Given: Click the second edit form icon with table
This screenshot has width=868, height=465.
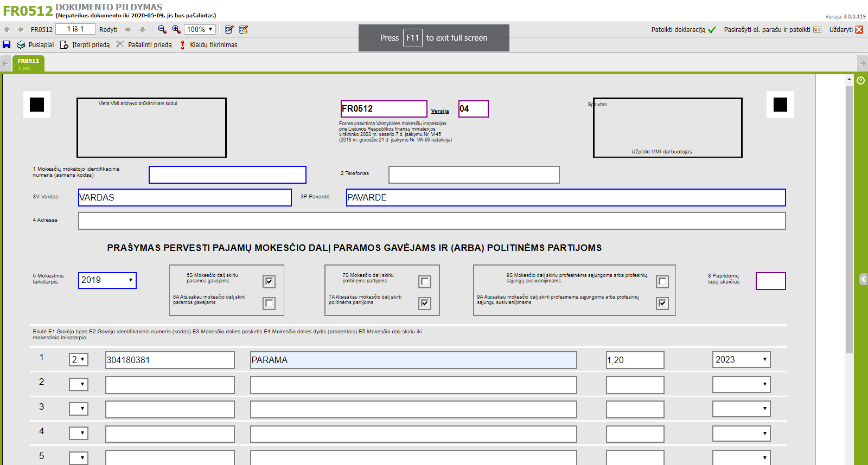Looking at the screenshot, I should pyautogui.click(x=244, y=30).
